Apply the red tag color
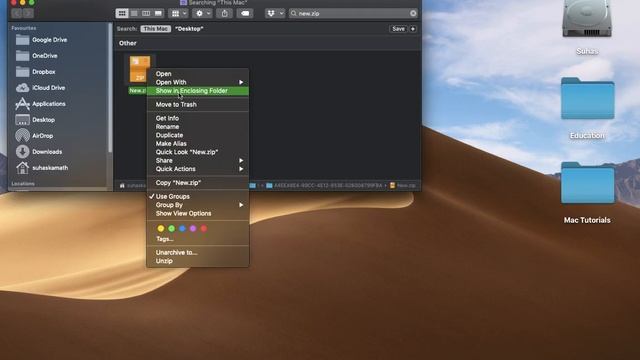This screenshot has height=360, width=640. pyautogui.click(x=204, y=229)
